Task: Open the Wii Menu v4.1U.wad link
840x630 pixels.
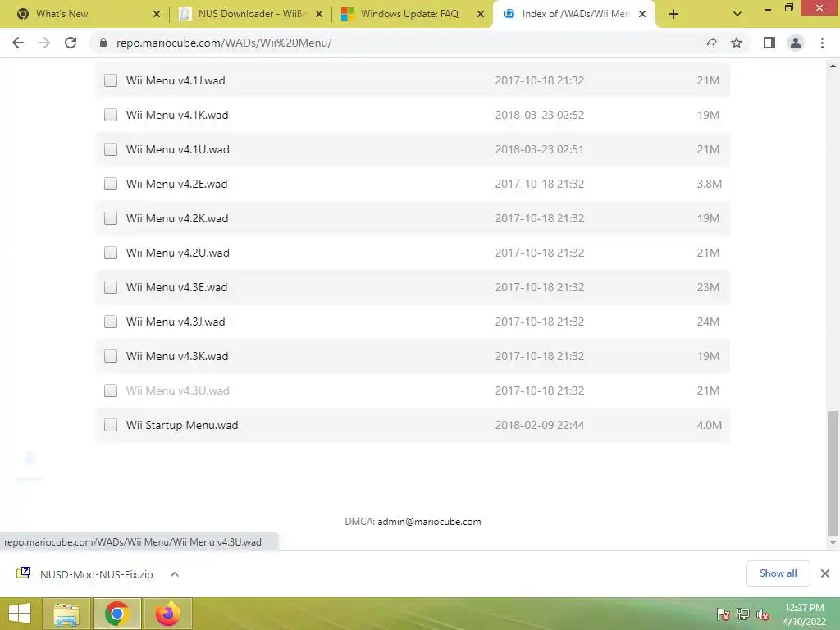Action: pyautogui.click(x=178, y=149)
